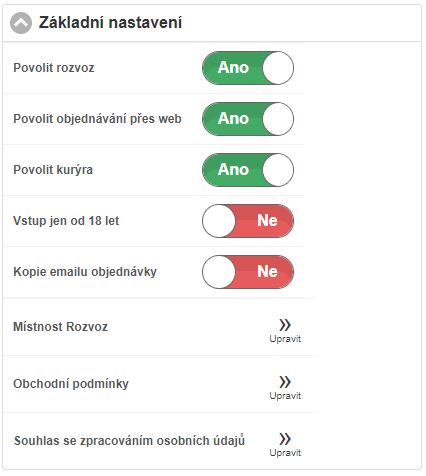Click the Kopie emailu objednávky label
Viewport: 426px width, 476px height.
click(85, 272)
